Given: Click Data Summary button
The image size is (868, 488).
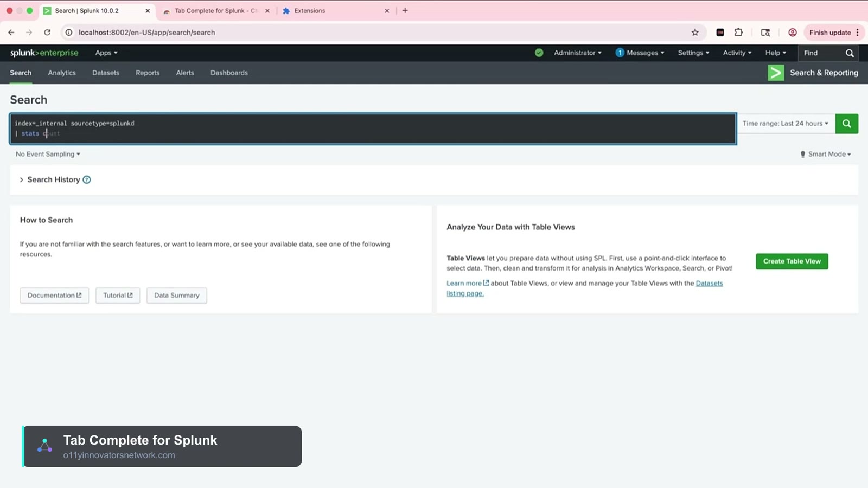Looking at the screenshot, I should 177,296.
